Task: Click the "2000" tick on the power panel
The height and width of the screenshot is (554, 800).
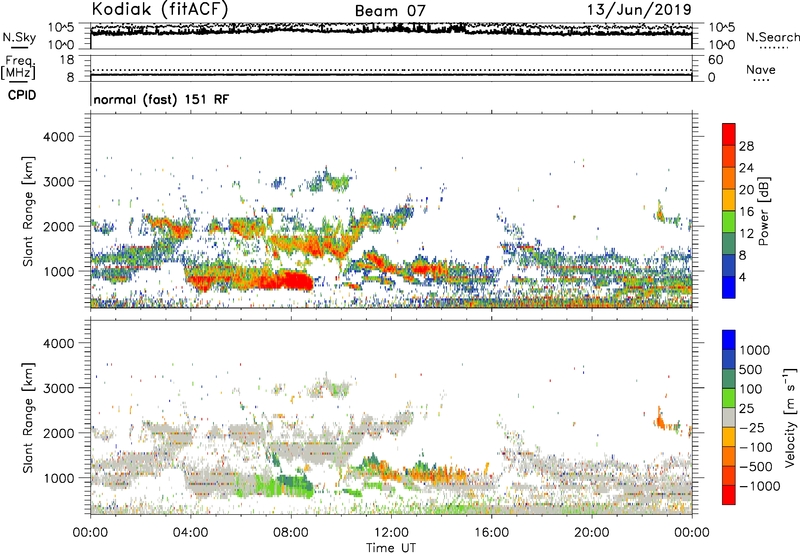Action: [x=58, y=226]
